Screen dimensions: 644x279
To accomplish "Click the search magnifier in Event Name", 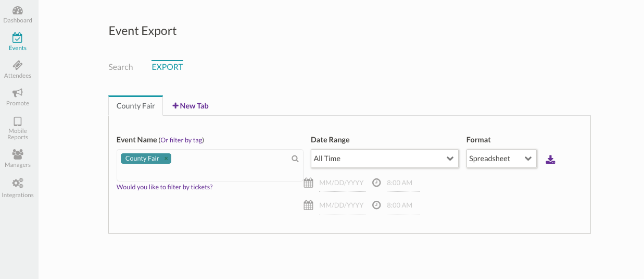I will coord(295,159).
